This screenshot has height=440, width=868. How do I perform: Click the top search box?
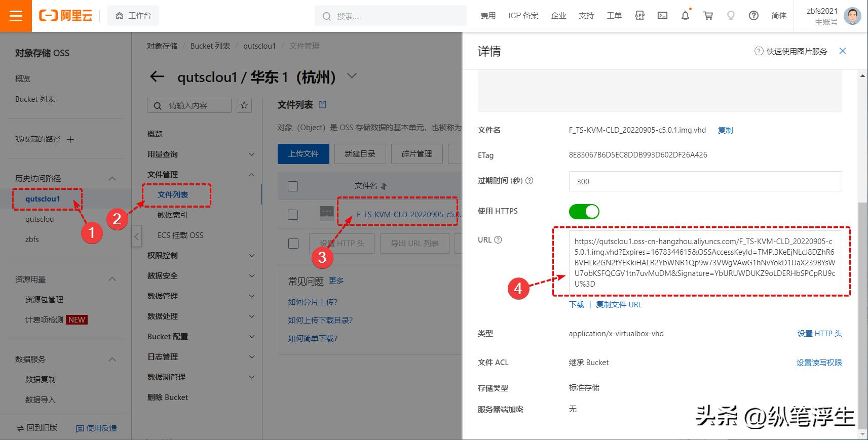[391, 16]
